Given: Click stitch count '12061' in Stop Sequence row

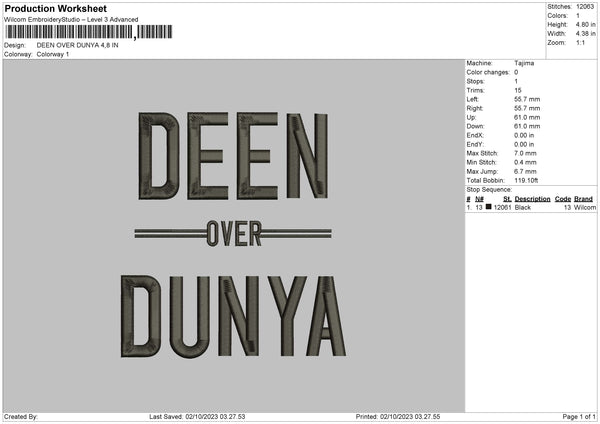Looking at the screenshot, I should (502, 207).
